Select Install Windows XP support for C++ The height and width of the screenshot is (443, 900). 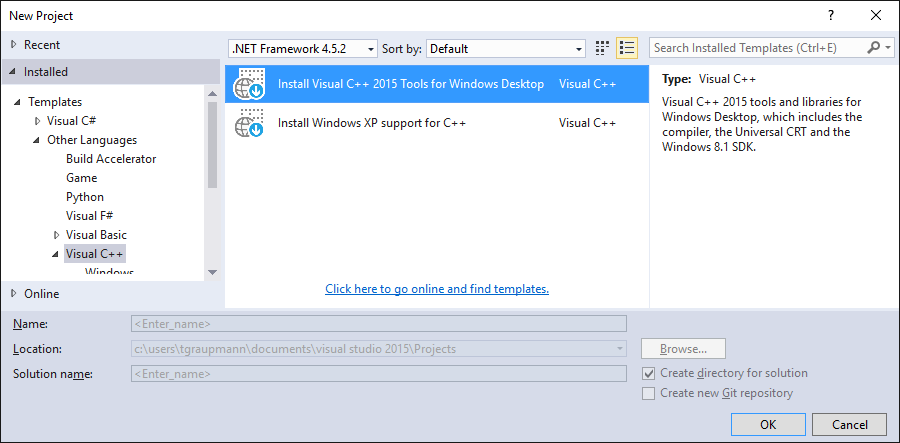(437, 123)
